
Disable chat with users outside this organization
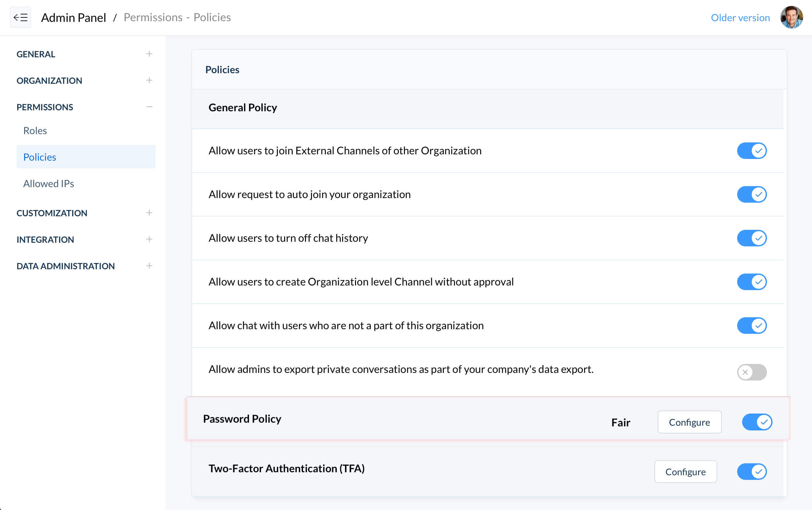coord(752,326)
